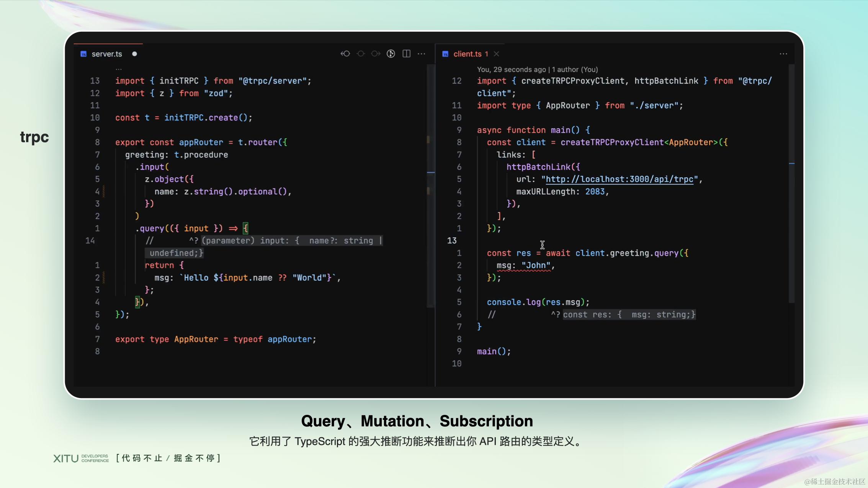Expand the collapsed ellipsis above line 13
This screenshot has width=868, height=488.
[x=119, y=70]
